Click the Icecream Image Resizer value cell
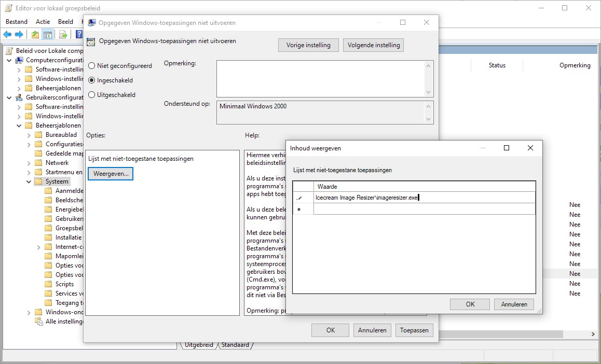 (425, 198)
